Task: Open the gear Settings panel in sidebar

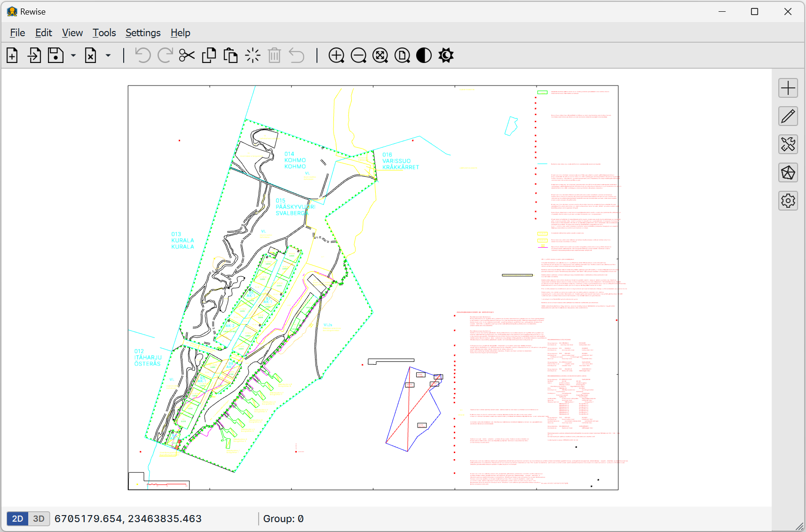Action: (788, 201)
